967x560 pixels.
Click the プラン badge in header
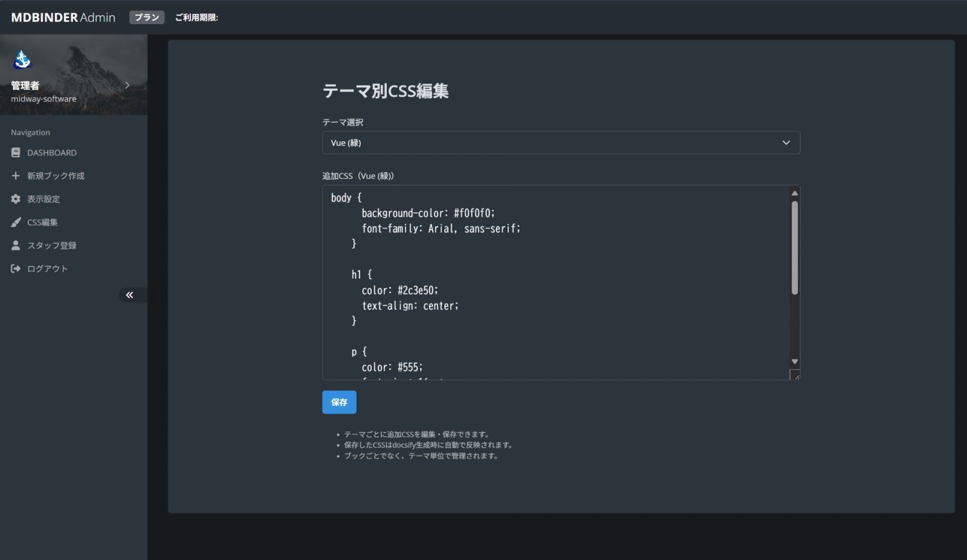(147, 18)
